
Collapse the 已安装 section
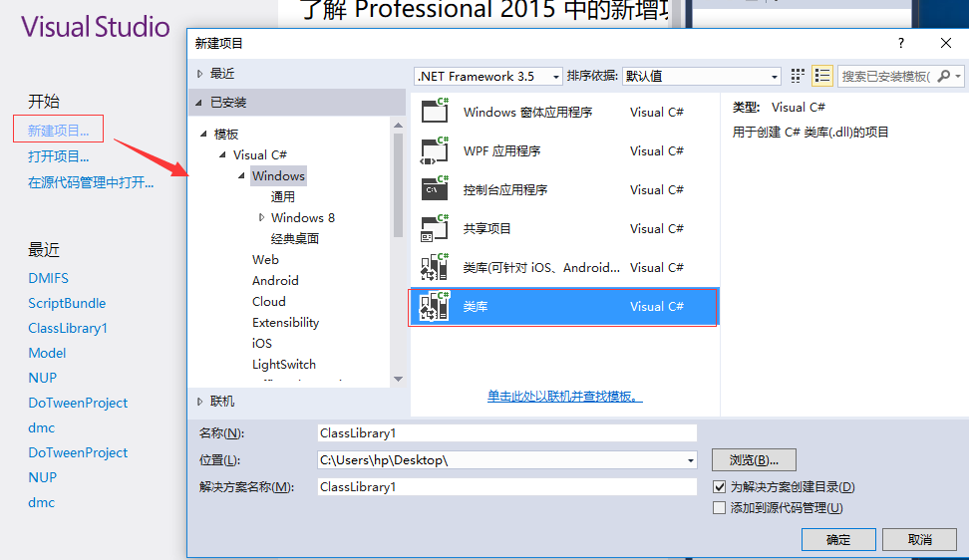click(199, 103)
